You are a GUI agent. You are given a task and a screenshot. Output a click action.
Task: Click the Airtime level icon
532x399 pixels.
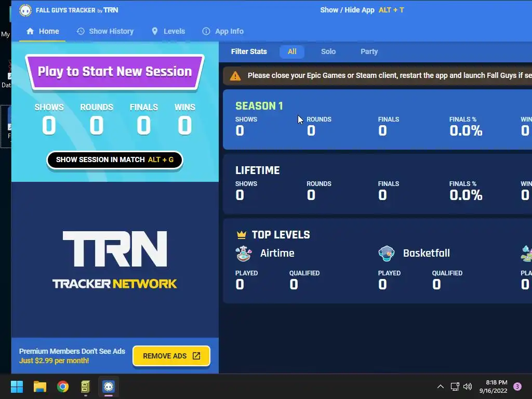point(244,254)
